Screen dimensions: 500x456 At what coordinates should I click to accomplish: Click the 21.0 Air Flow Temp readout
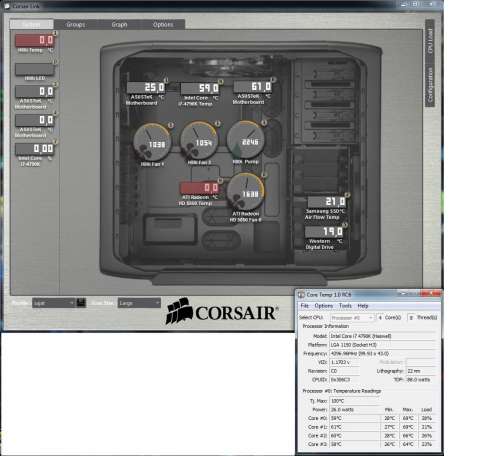(x=327, y=202)
